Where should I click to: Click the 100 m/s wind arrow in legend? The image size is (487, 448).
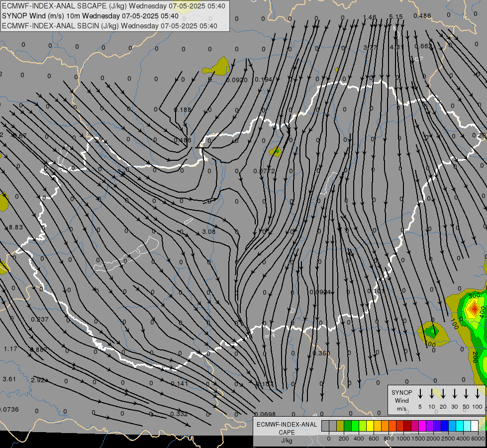478,394
